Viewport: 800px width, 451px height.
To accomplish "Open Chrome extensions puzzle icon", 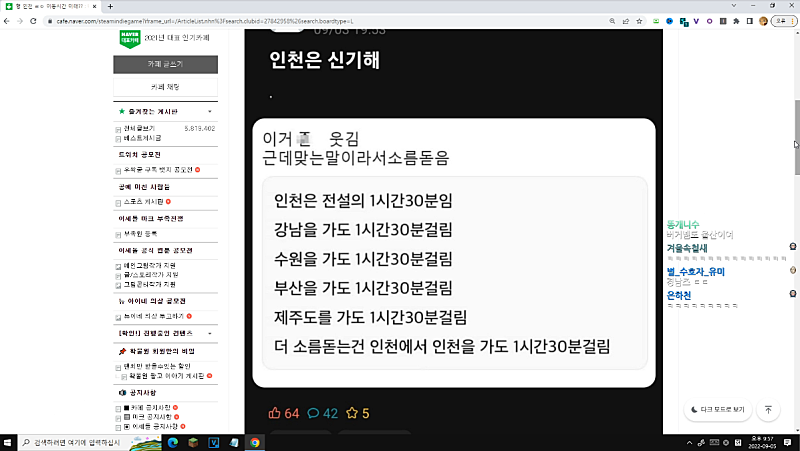I will (x=736, y=21).
